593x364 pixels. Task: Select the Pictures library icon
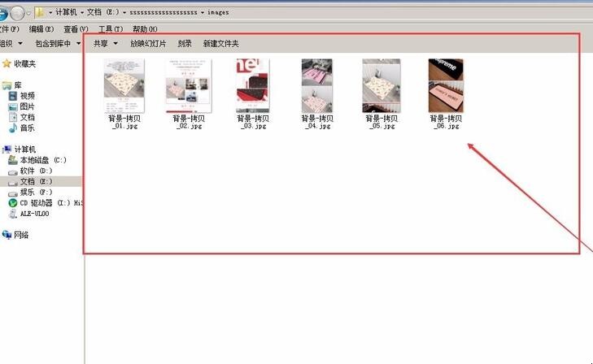click(x=13, y=106)
